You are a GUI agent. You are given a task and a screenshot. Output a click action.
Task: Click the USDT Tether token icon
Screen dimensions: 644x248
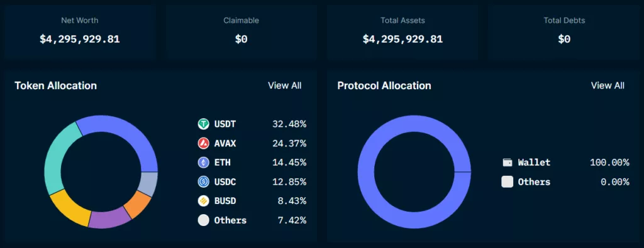[x=203, y=124]
